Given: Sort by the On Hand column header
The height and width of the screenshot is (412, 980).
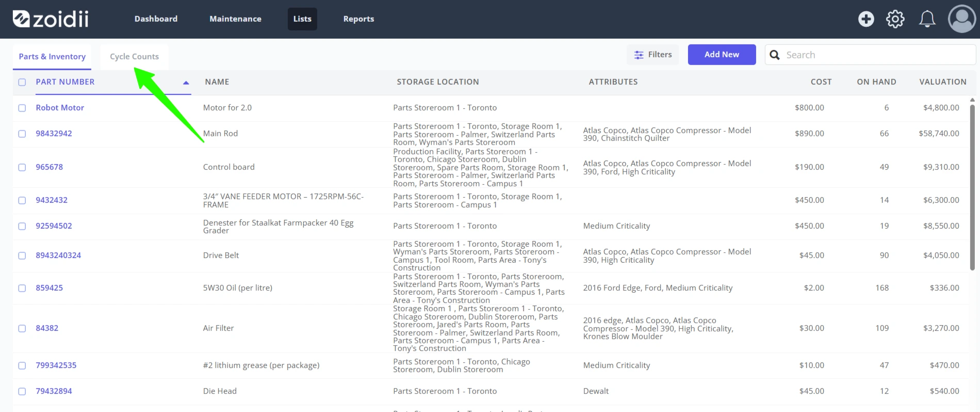Looking at the screenshot, I should pos(876,82).
